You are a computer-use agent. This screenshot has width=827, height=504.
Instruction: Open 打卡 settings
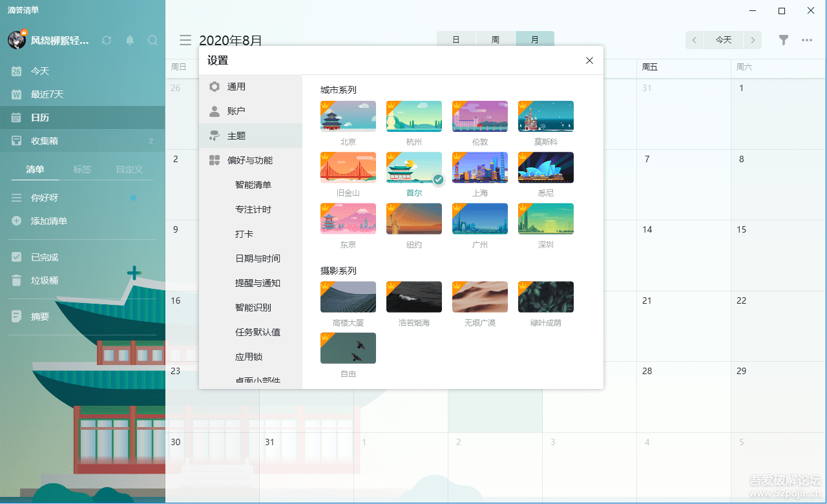(251, 234)
